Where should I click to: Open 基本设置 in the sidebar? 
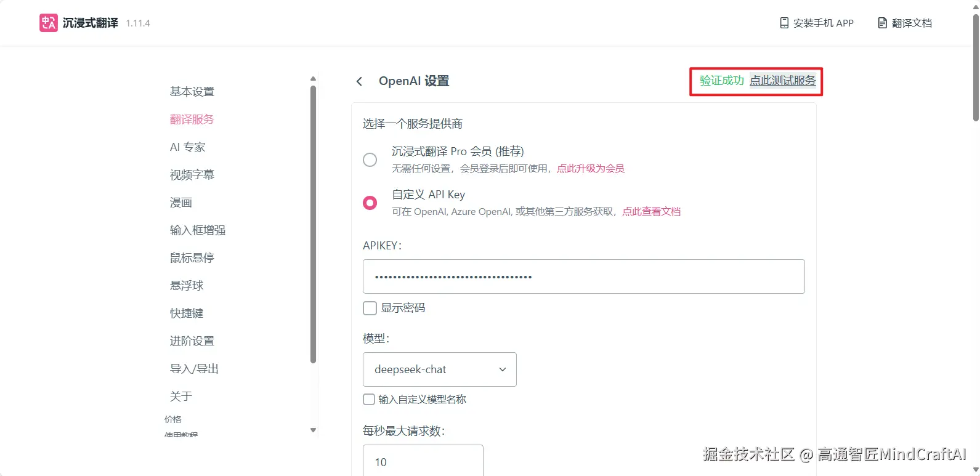pos(192,92)
